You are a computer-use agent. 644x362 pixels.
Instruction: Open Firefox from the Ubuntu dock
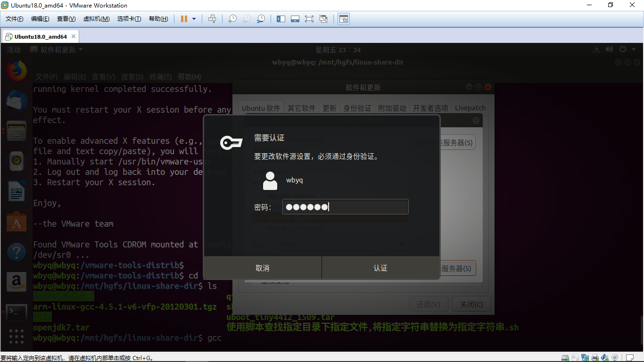pyautogui.click(x=17, y=71)
